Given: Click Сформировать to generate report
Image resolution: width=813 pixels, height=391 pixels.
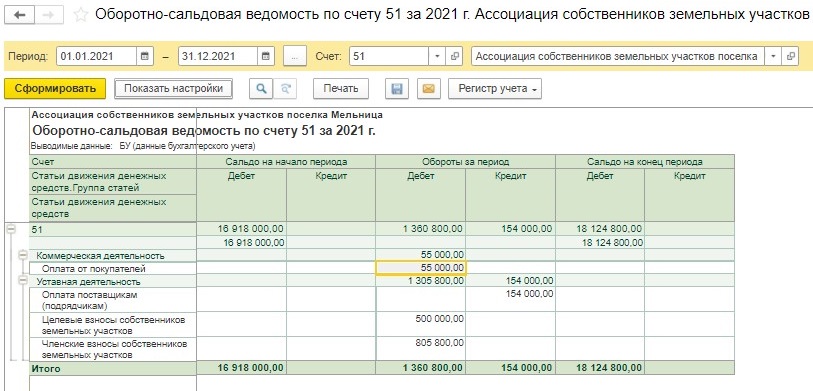Looking at the screenshot, I should [x=55, y=89].
